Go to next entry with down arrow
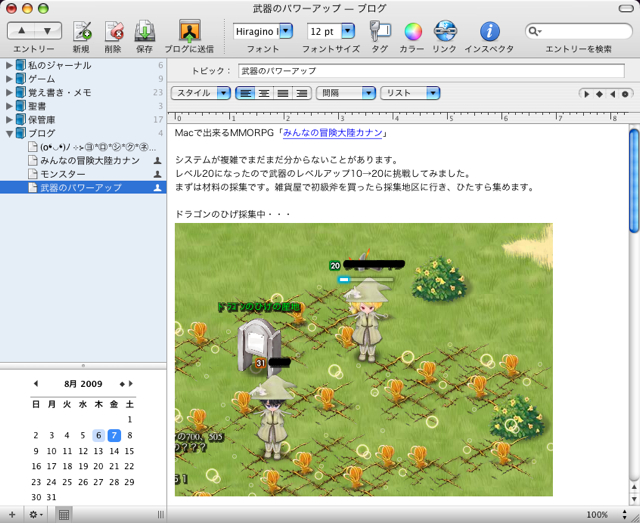The width and height of the screenshot is (640, 523). [48, 31]
